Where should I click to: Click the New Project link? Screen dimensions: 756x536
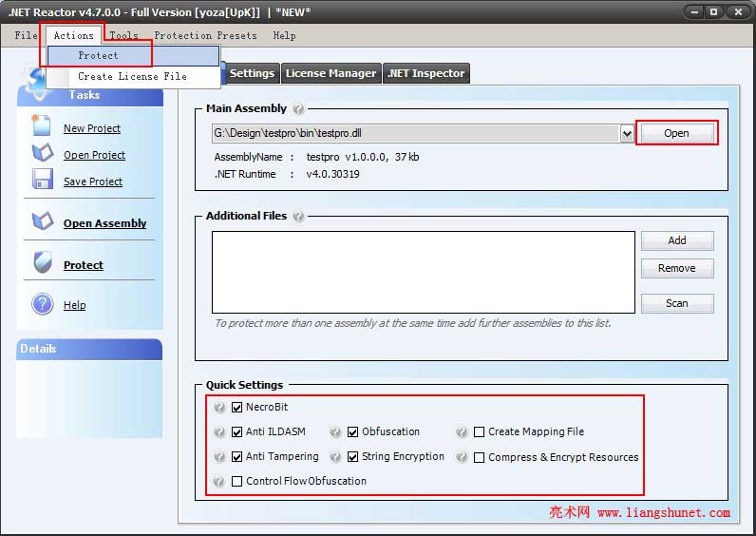pyautogui.click(x=92, y=128)
